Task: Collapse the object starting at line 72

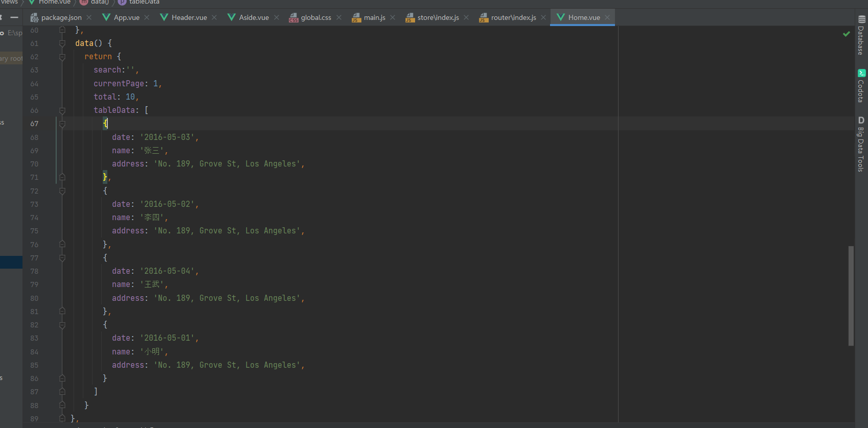Action: [62, 191]
